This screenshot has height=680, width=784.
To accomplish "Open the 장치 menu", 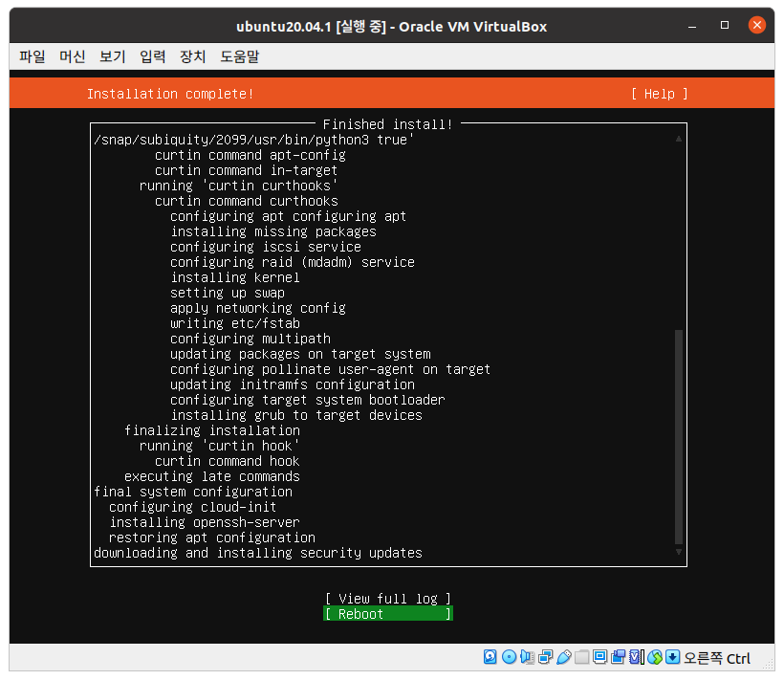I will tap(192, 56).
